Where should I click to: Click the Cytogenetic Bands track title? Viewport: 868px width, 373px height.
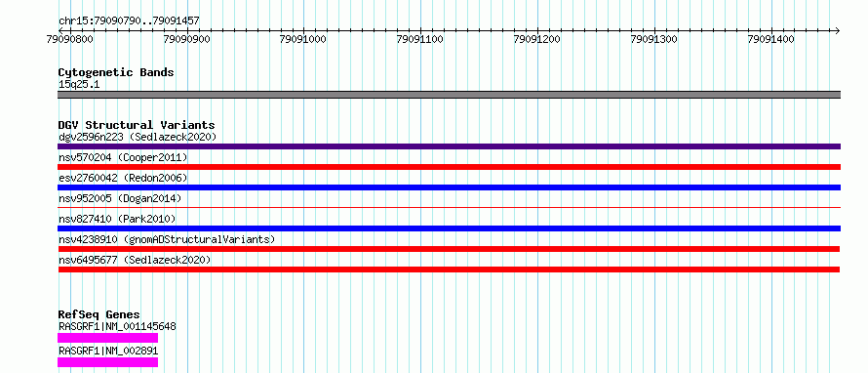pyautogui.click(x=116, y=72)
